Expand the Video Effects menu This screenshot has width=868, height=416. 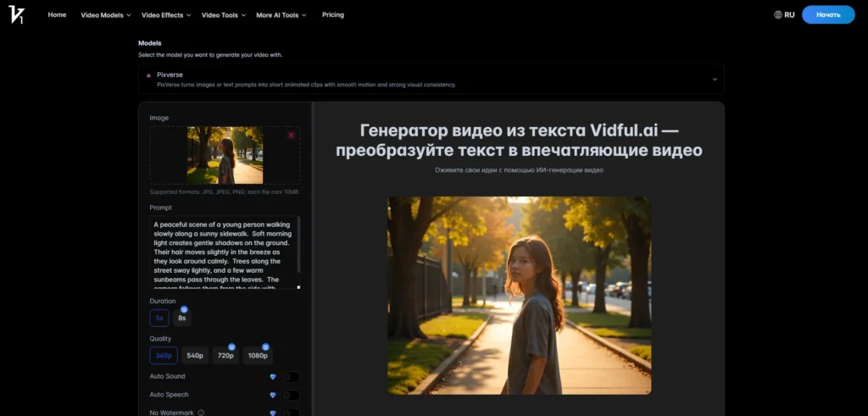tap(166, 15)
